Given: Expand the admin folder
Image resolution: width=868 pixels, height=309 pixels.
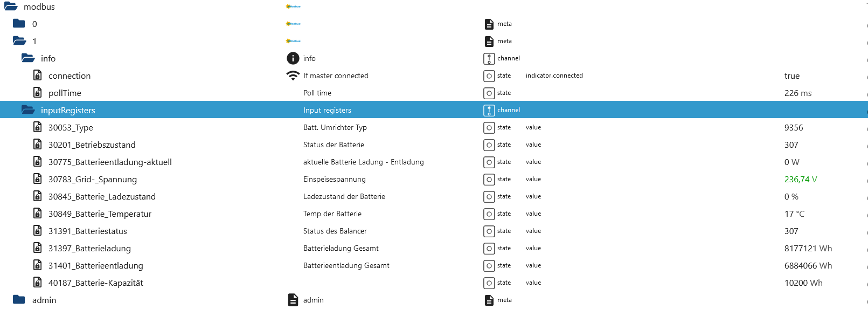Looking at the screenshot, I should (x=19, y=299).
